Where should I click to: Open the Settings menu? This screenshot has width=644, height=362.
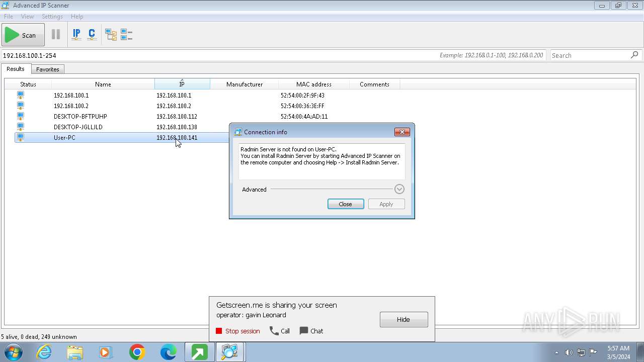pyautogui.click(x=52, y=17)
